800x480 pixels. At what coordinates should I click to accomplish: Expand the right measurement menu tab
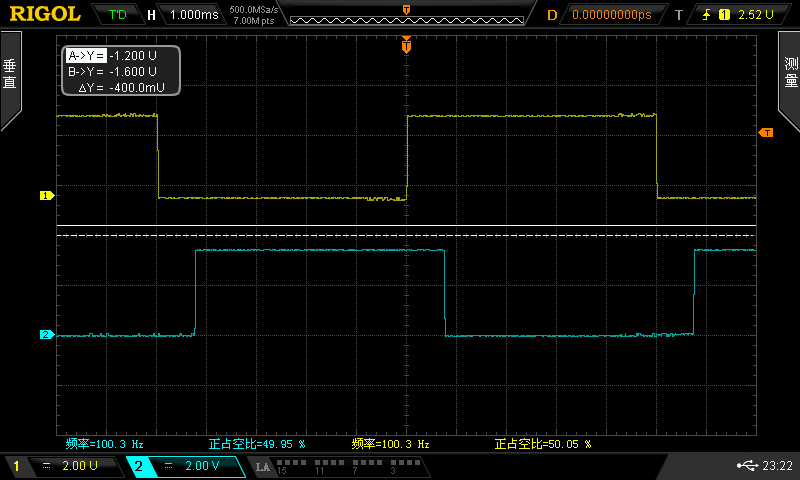click(x=789, y=80)
